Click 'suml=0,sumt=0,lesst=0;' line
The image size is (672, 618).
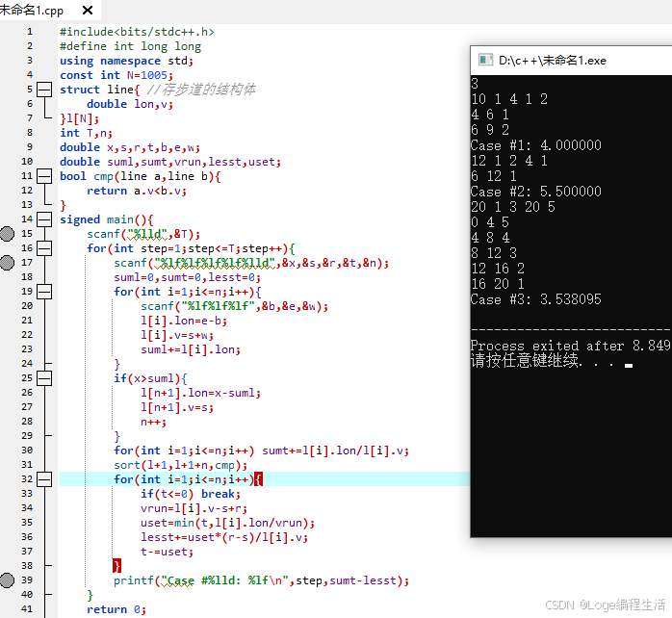[x=187, y=277]
